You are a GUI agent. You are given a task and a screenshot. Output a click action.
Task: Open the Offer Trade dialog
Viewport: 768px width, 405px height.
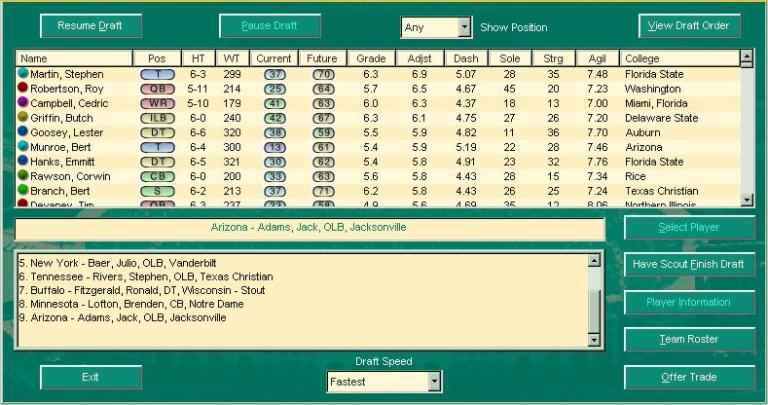tap(689, 378)
